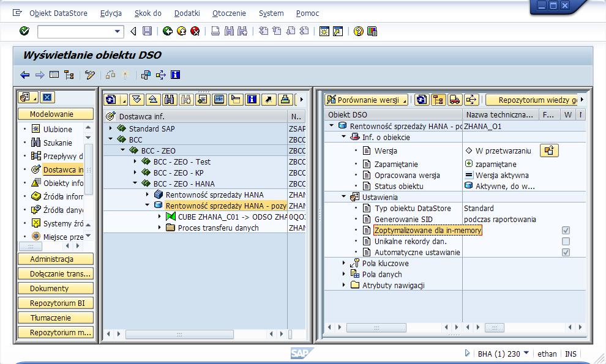Collapse the BCC - ZEO node
Screen dimensions: 606x364
123,150
